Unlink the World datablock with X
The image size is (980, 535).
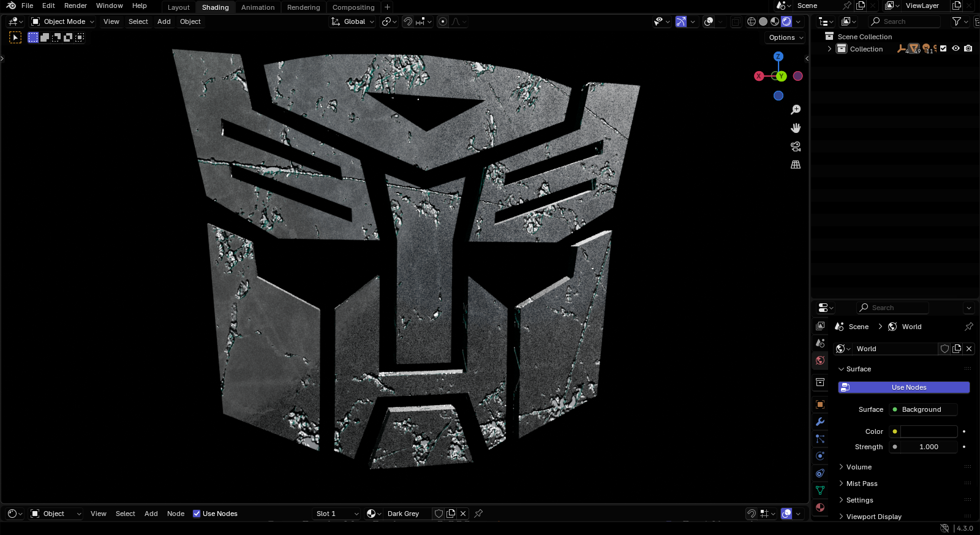click(969, 349)
